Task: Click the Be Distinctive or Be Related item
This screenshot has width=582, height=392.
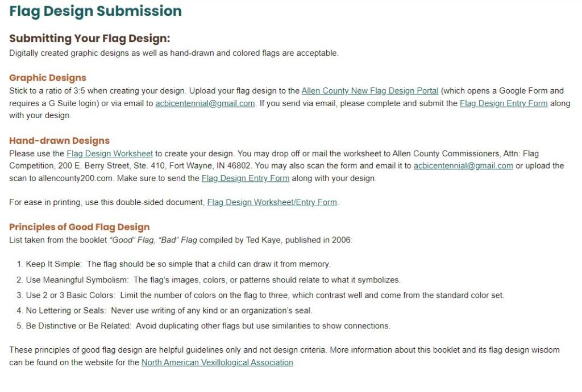Action: (208, 326)
